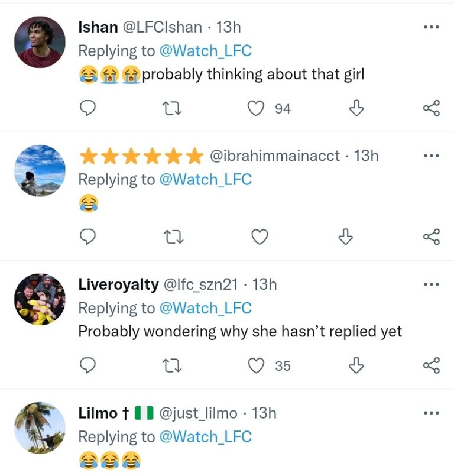This screenshot has height=476, width=454.
Task: Open @Watch_LFC link in Lilmo's reply
Action: 206,437
